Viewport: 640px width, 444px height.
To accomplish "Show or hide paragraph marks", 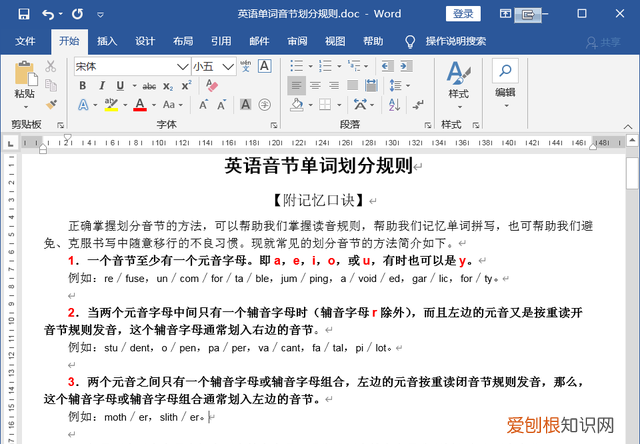I will (x=418, y=105).
